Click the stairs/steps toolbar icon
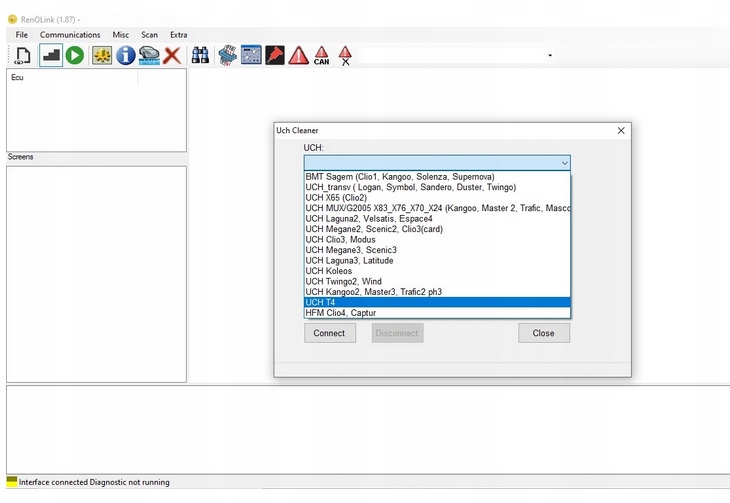730x503 pixels. [51, 55]
